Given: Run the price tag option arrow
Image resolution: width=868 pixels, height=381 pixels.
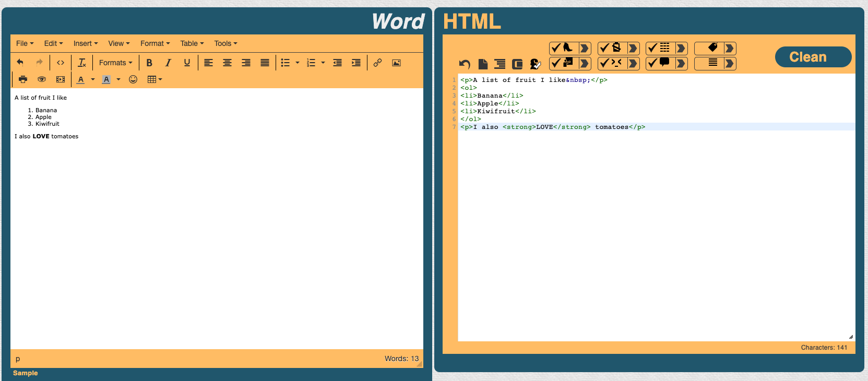Looking at the screenshot, I should pos(730,48).
